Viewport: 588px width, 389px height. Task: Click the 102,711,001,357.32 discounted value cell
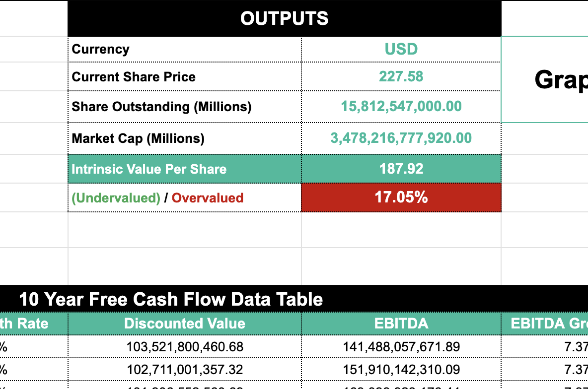pyautogui.click(x=185, y=370)
